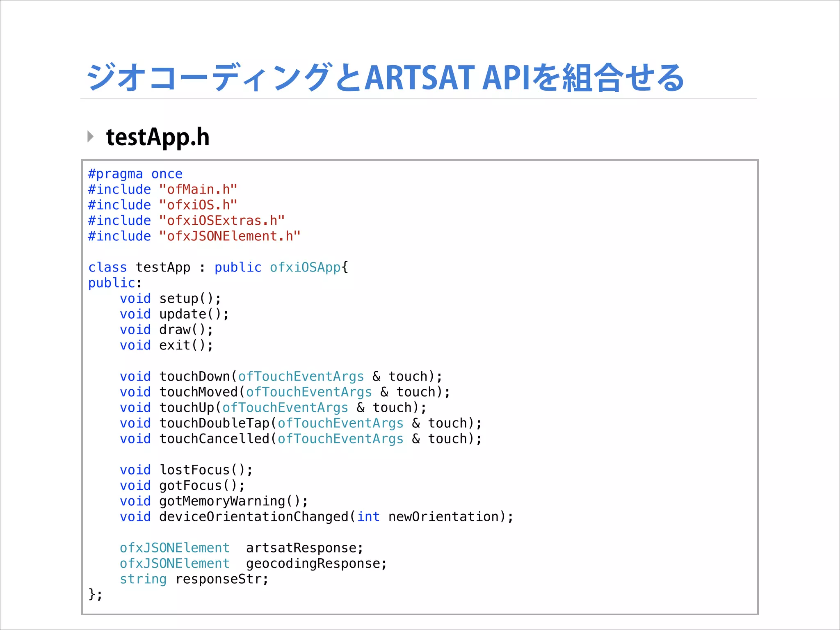The image size is (840, 630).
Task: Click the 'void update();' declaration
Action: tap(175, 314)
